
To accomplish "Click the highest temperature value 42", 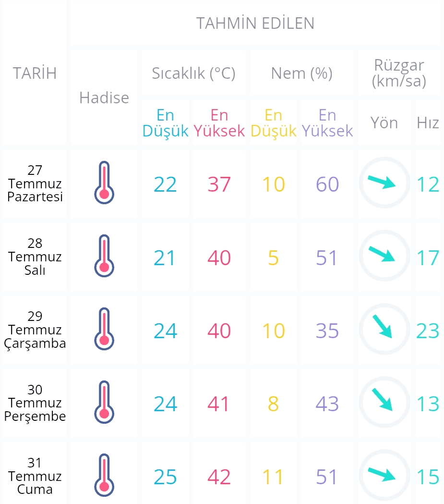I will (x=219, y=477).
